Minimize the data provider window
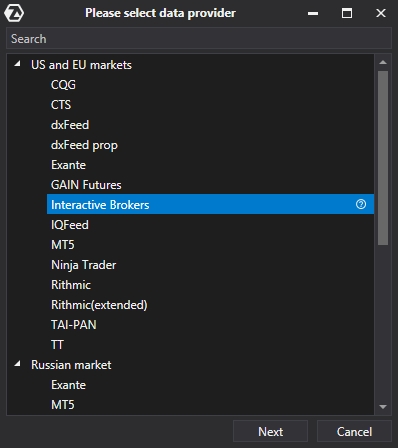 [313, 13]
